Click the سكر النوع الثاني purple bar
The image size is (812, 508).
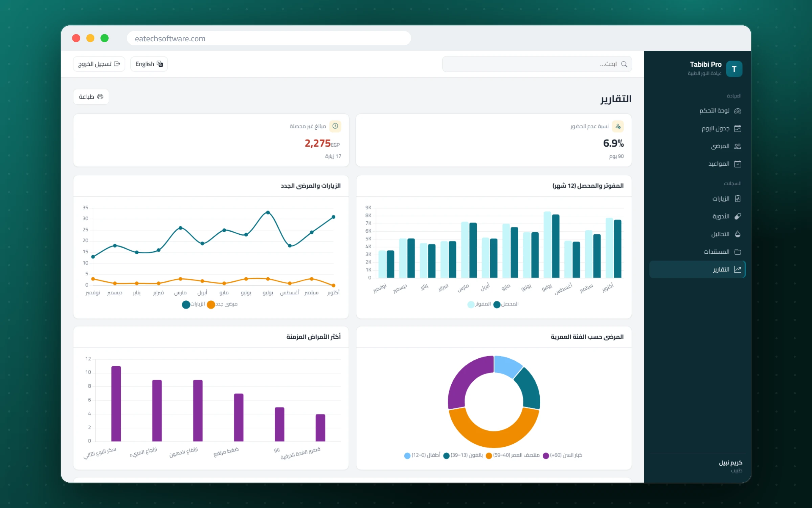(116, 404)
